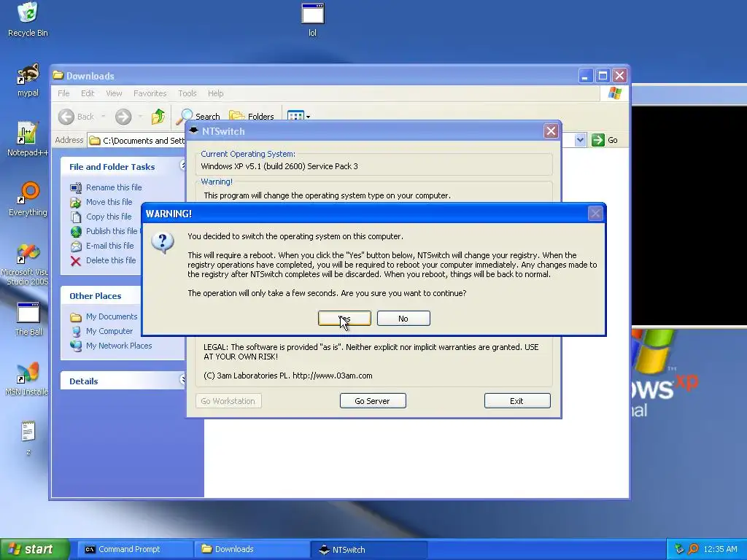
Task: Open Edit menu in Downloads window
Action: [88, 93]
